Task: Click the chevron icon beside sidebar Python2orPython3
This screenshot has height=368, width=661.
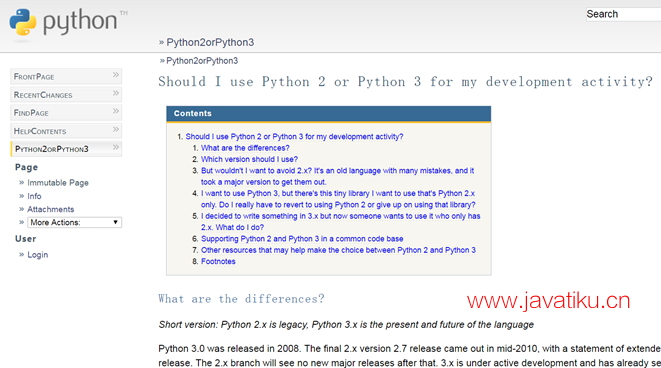Action: [x=116, y=148]
